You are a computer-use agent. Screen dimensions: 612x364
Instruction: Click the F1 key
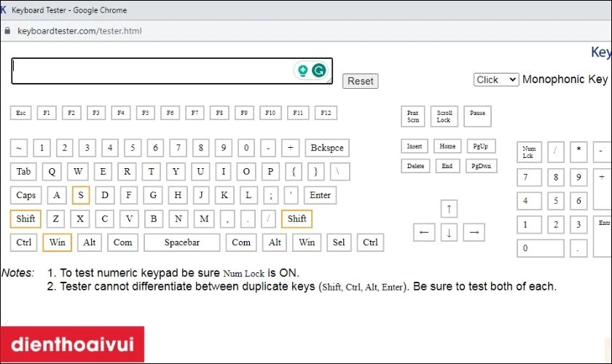[x=47, y=113]
